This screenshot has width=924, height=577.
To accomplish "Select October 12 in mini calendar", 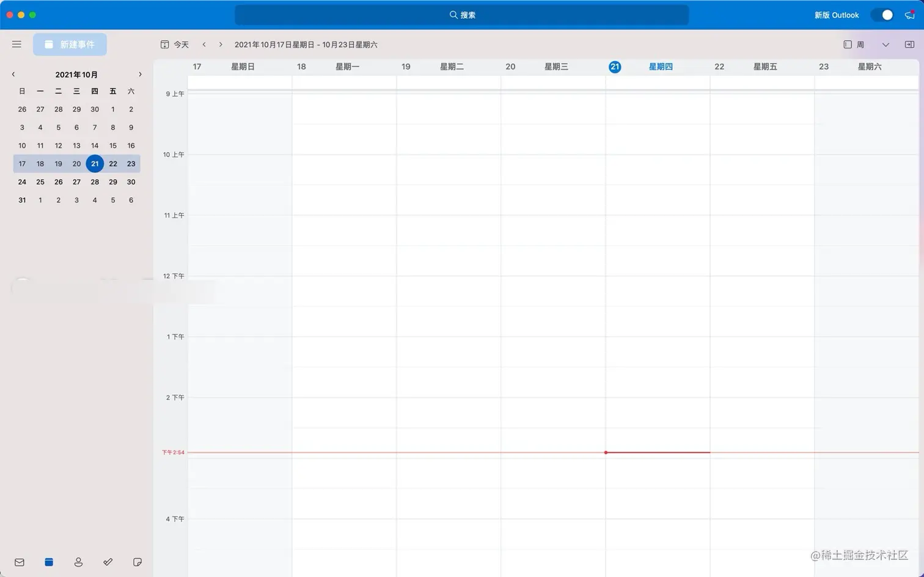I will 59,146.
